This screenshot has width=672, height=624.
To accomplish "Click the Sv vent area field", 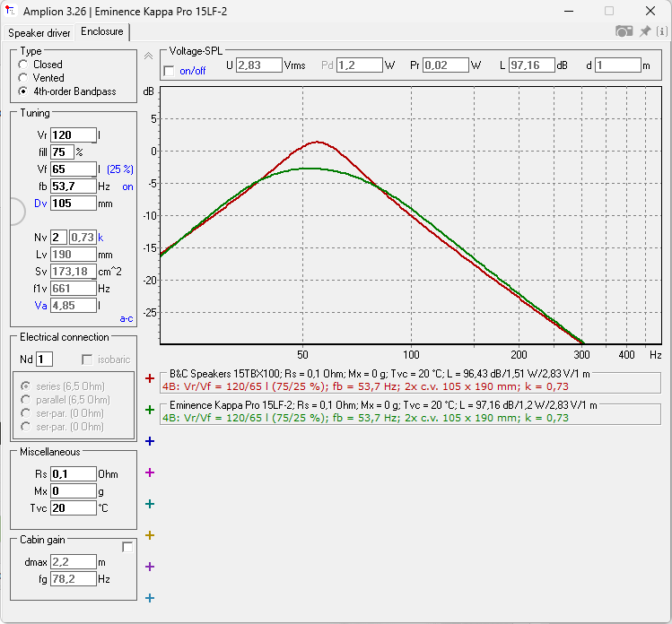I will click(74, 272).
